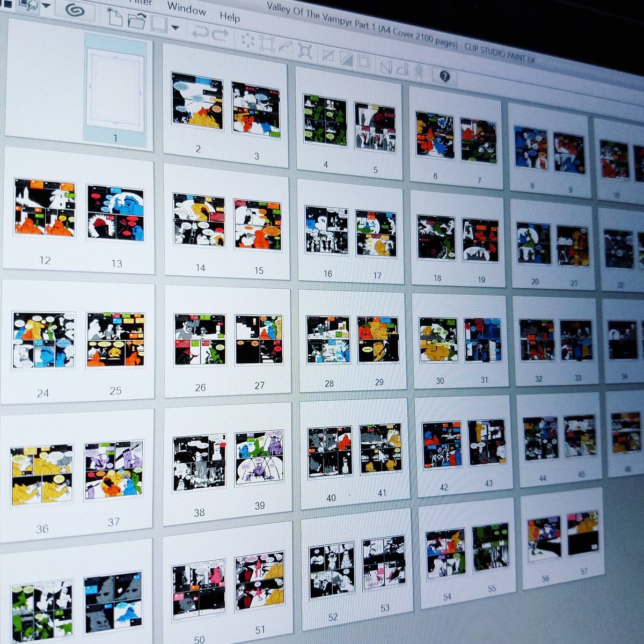The image size is (644, 644).
Task: Select page 27 thumbnail
Action: point(259,340)
